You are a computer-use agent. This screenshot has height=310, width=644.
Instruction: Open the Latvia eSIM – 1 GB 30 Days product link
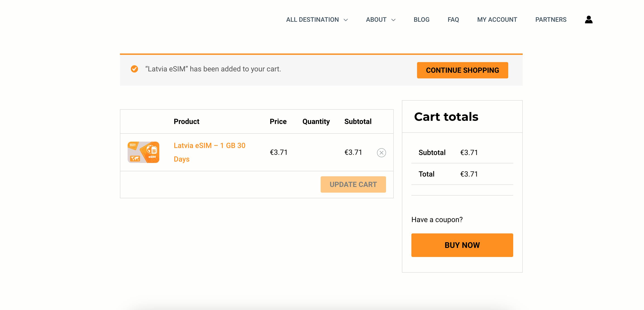[x=210, y=152]
